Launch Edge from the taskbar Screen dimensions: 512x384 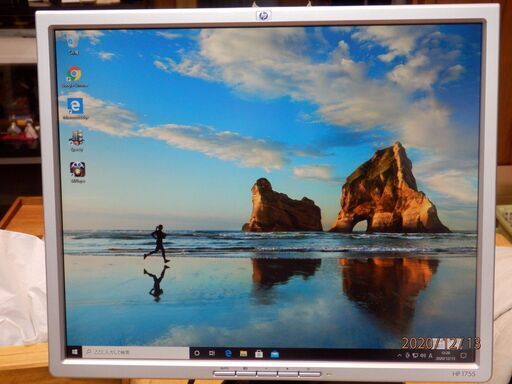228,353
